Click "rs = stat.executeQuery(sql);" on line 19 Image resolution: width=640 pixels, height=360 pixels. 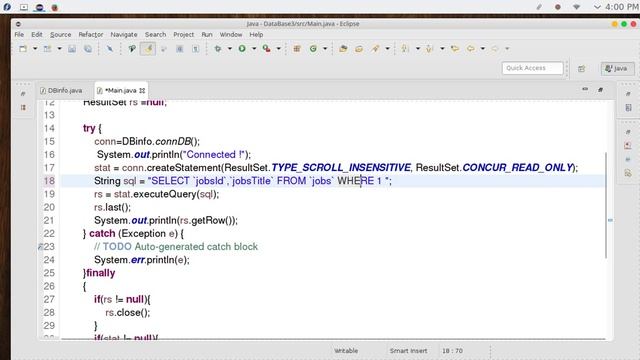tap(156, 194)
